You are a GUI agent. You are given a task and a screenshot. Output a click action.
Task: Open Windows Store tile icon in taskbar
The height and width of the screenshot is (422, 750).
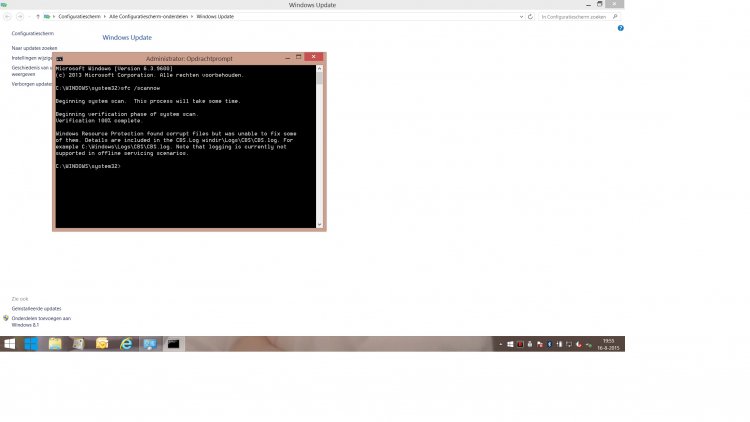pos(31,344)
